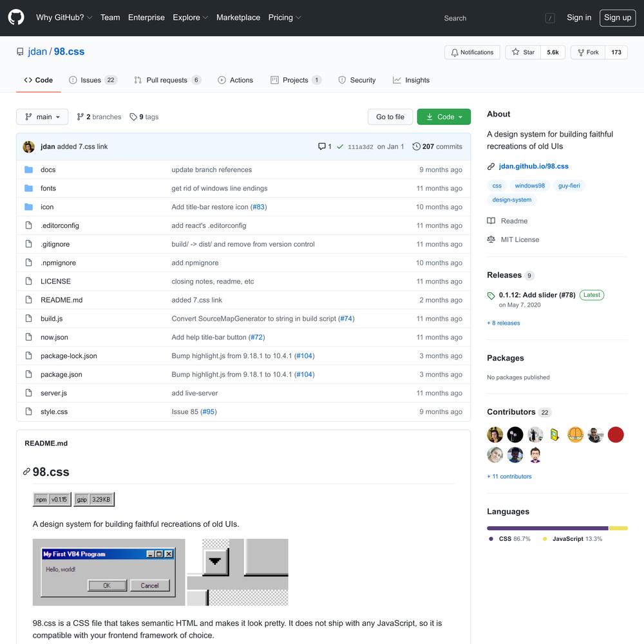Open the Marketplace nav link
The width and height of the screenshot is (644, 644).
click(238, 17)
